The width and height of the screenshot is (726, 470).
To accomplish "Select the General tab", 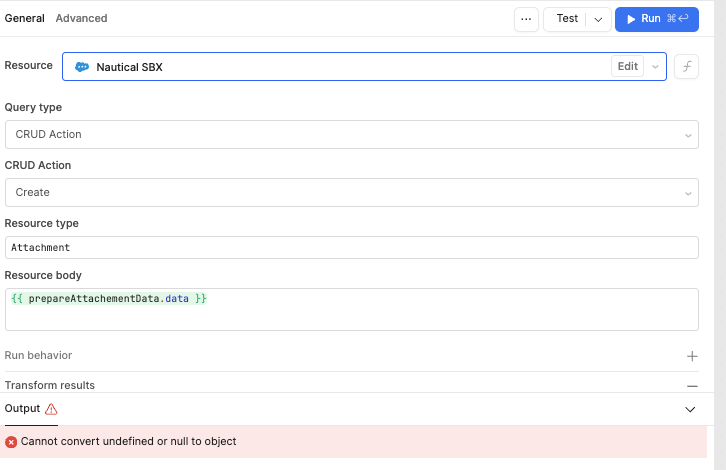I will click(x=24, y=18).
